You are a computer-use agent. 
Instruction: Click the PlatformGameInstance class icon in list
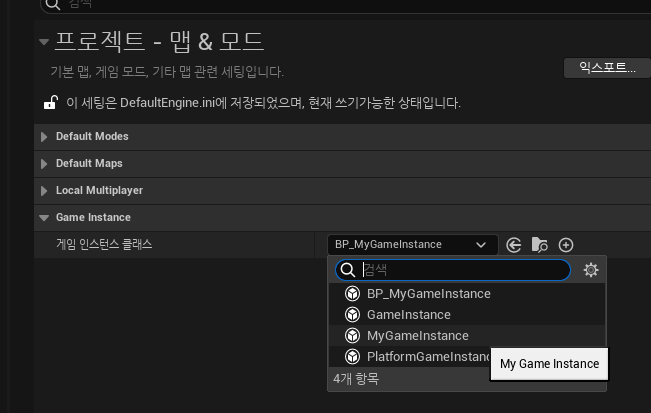(352, 357)
